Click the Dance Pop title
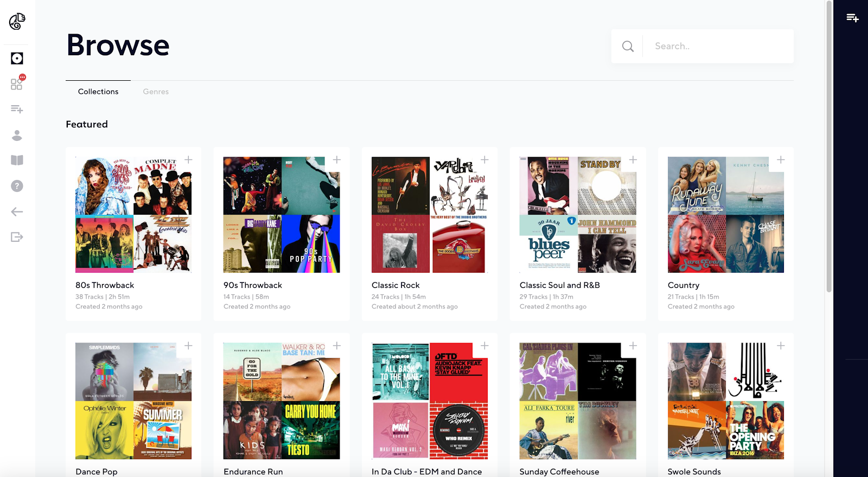This screenshot has width=868, height=477. [x=97, y=472]
